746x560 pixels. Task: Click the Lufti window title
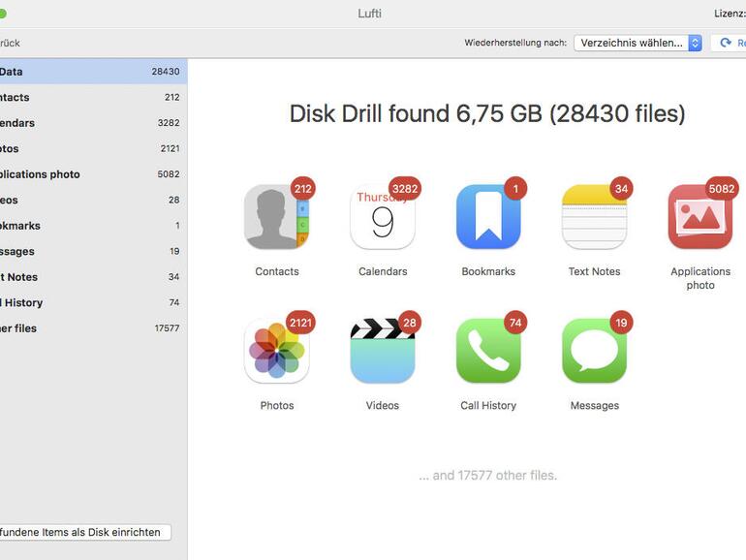[x=370, y=14]
